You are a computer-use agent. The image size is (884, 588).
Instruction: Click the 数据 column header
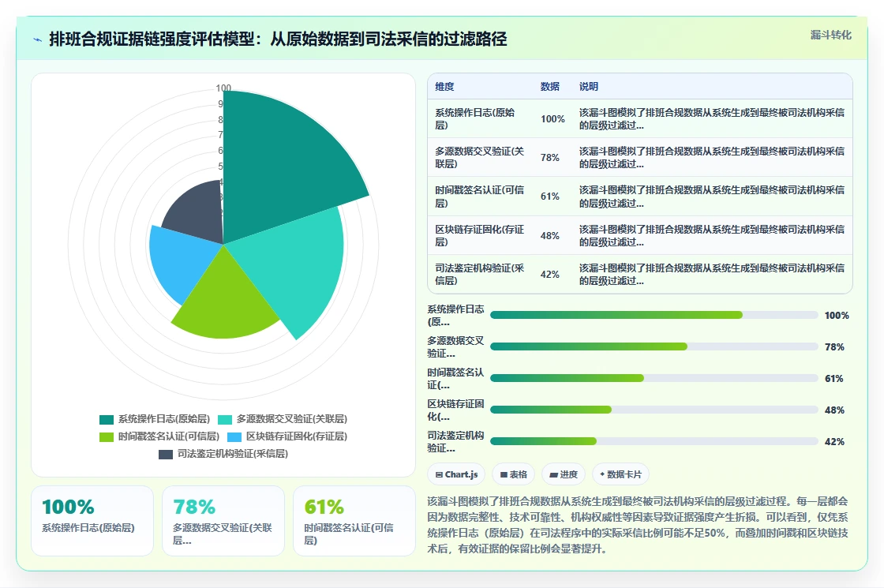click(549, 86)
